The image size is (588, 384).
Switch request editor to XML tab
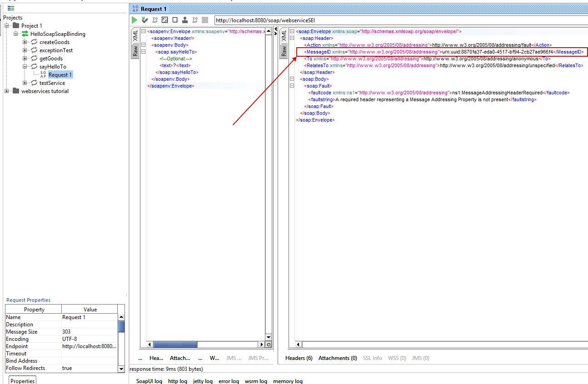pos(135,36)
